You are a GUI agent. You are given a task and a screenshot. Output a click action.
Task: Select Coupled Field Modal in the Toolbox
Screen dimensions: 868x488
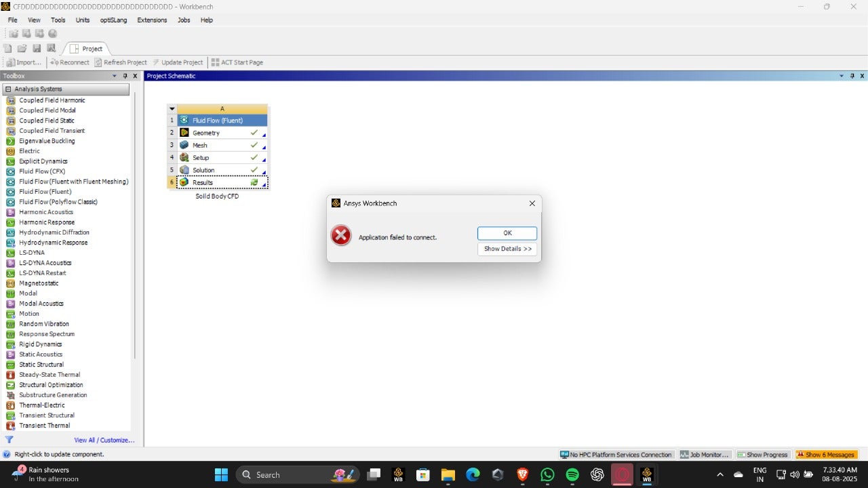coord(47,110)
